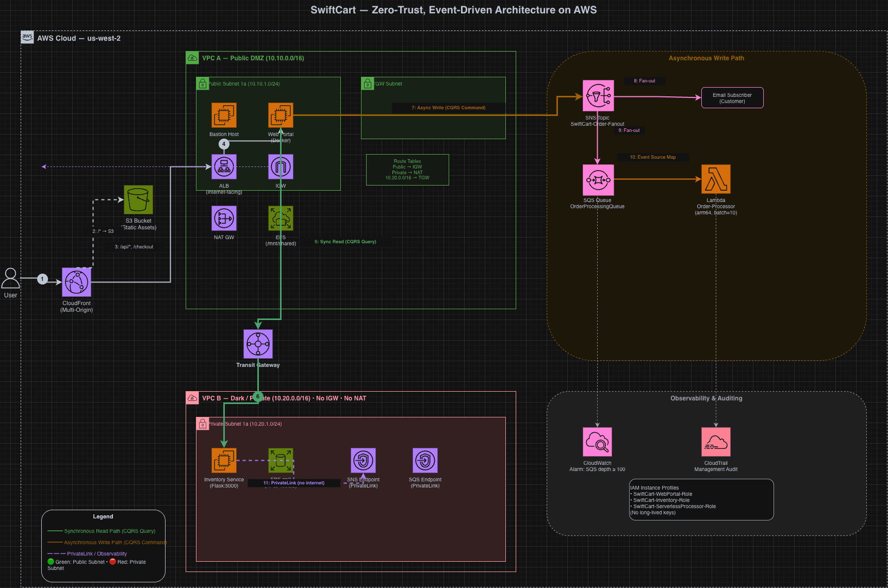Click the EBS volume icon in VPC B

[281, 461]
